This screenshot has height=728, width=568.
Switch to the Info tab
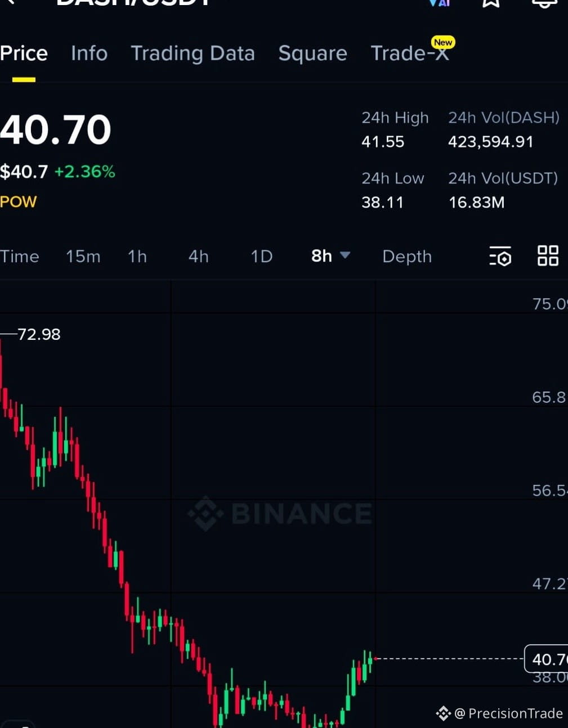[89, 53]
